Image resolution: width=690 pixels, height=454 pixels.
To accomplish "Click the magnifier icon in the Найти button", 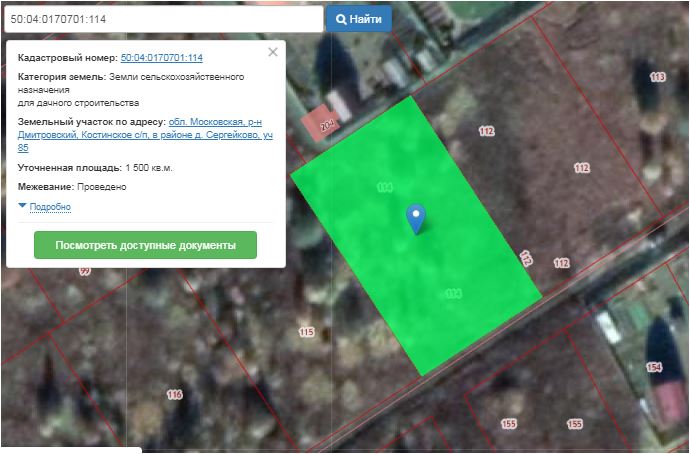I will click(x=342, y=19).
